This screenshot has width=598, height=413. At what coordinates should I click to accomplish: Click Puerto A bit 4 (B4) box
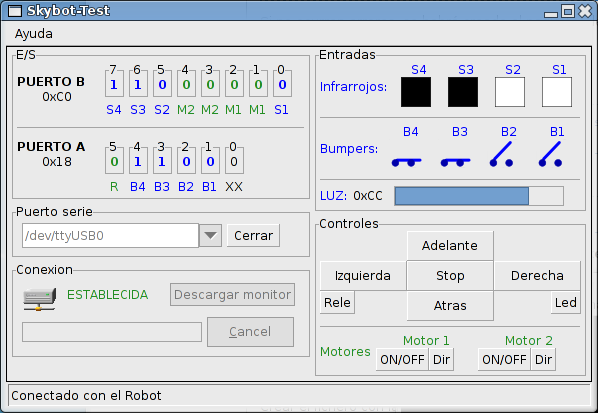(138, 160)
